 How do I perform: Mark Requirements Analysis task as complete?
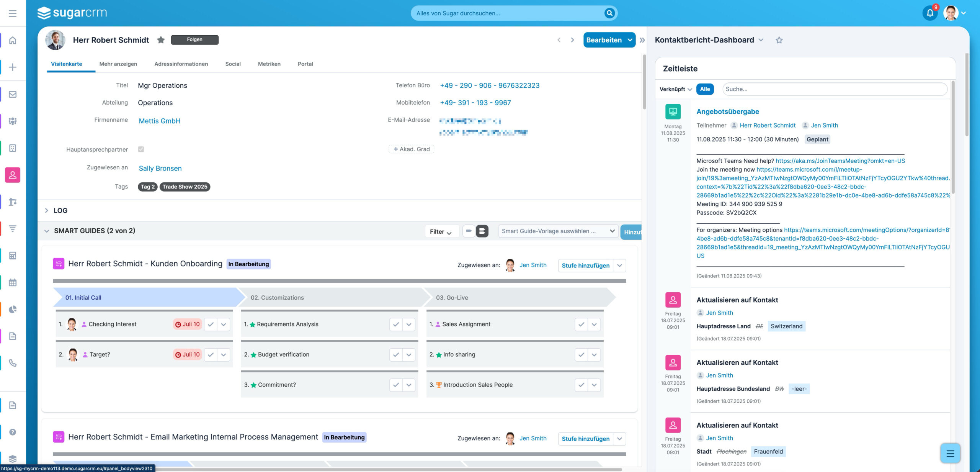click(x=396, y=324)
